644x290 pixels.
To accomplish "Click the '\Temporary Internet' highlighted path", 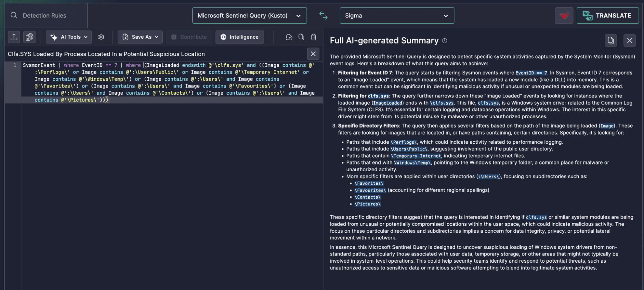I will [416, 156].
